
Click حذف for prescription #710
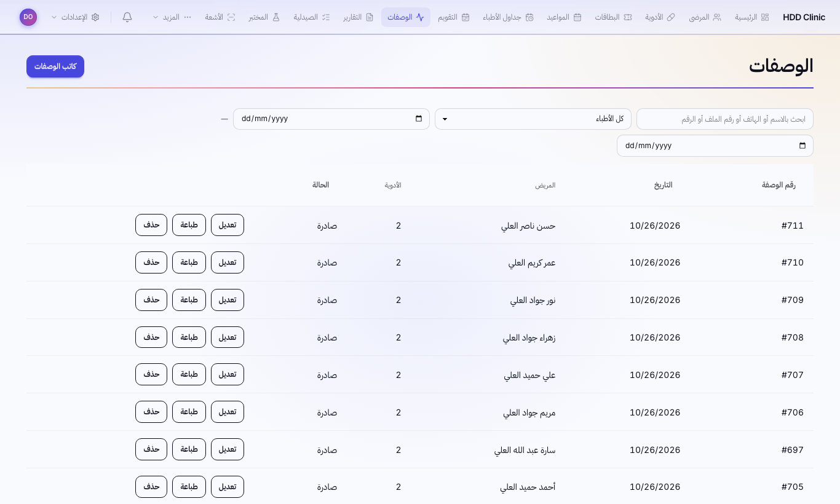[151, 262]
